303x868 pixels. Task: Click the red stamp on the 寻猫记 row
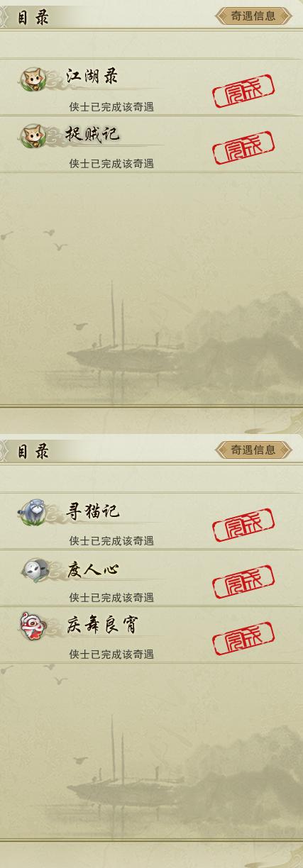[x=243, y=525]
